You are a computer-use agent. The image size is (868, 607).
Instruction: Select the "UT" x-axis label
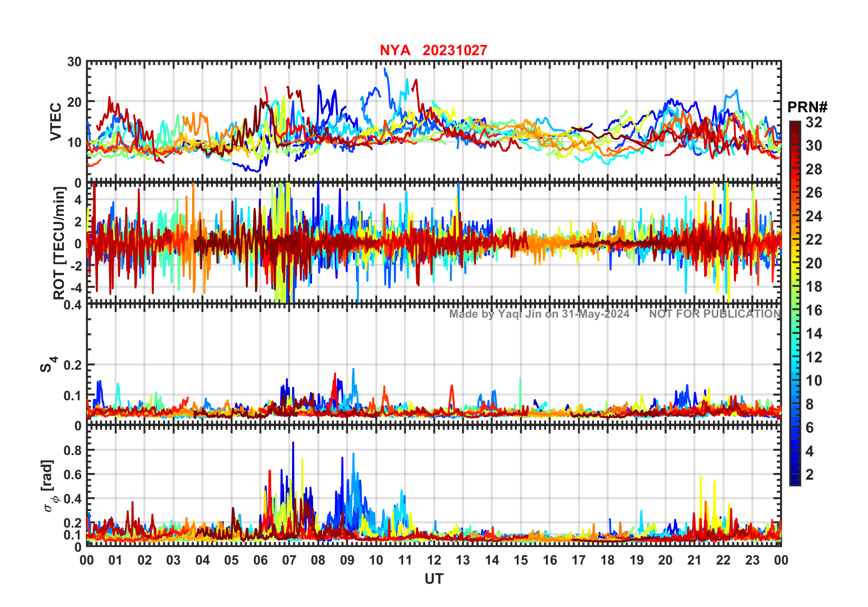[434, 579]
